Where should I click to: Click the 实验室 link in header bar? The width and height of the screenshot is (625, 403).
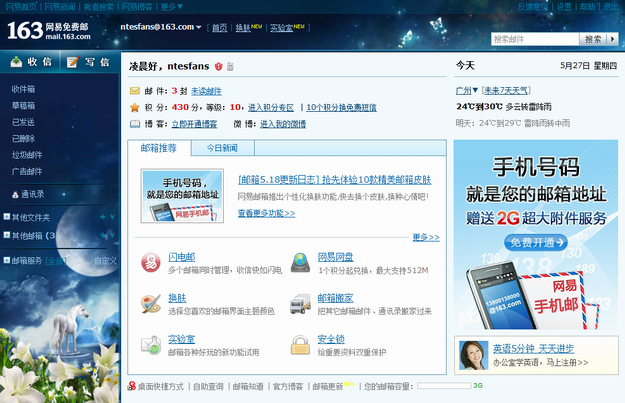(281, 28)
